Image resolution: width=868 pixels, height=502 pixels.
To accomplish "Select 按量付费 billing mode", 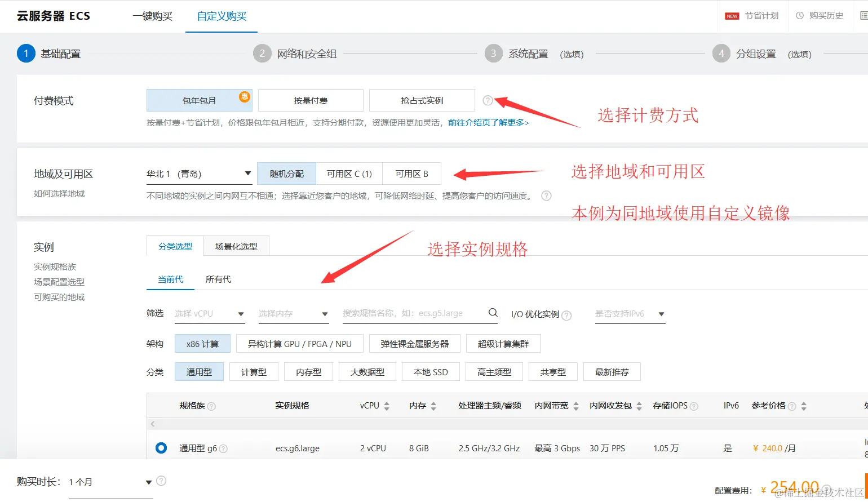I will click(x=311, y=100).
